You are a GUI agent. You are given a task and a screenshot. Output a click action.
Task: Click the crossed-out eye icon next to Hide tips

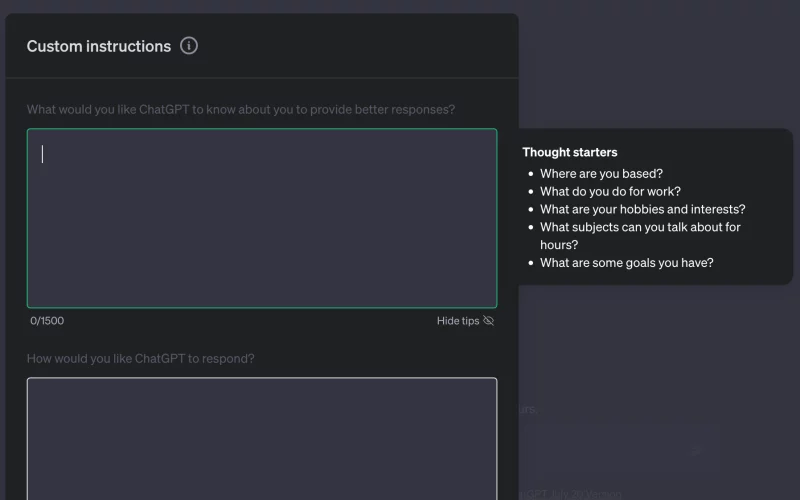pos(488,320)
